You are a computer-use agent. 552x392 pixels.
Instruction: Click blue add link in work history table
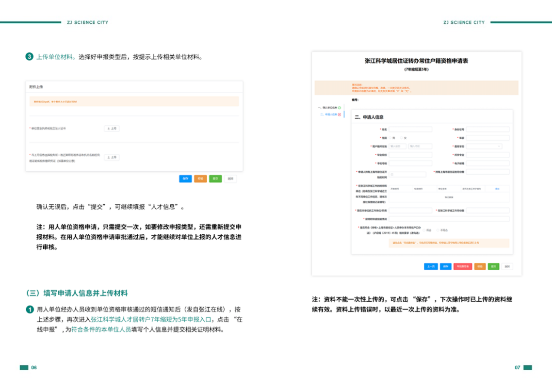497,189
